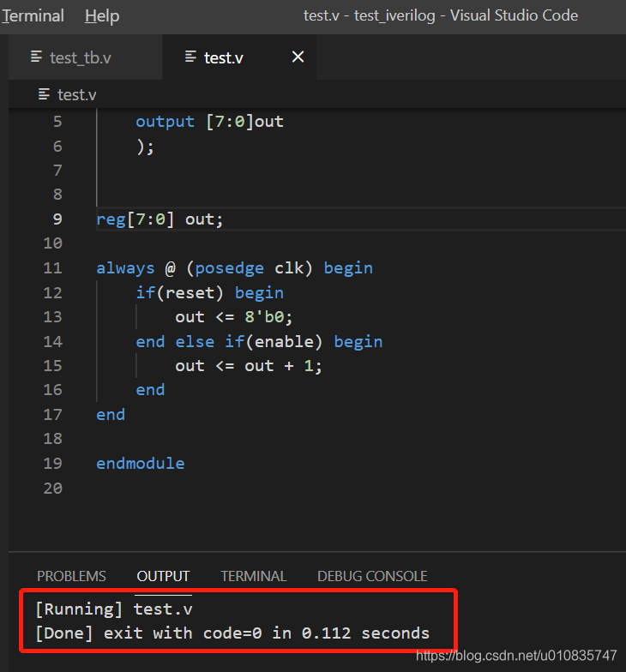Click the 'always' keyword on line 11
Image resolution: width=626 pixels, height=672 pixels.
click(x=125, y=267)
